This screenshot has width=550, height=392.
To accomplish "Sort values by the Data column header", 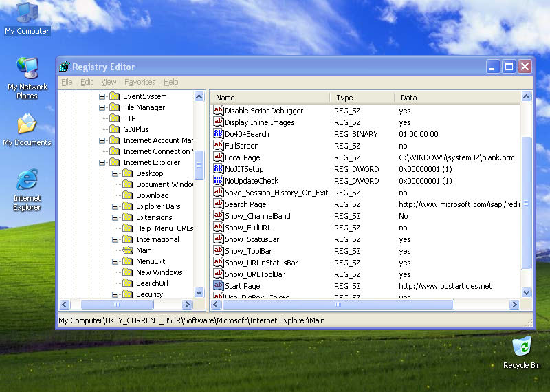I will point(457,97).
